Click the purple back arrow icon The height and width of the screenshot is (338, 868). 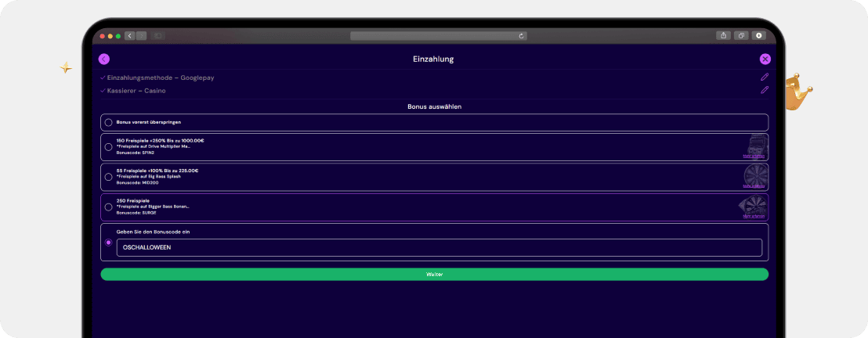coord(104,59)
